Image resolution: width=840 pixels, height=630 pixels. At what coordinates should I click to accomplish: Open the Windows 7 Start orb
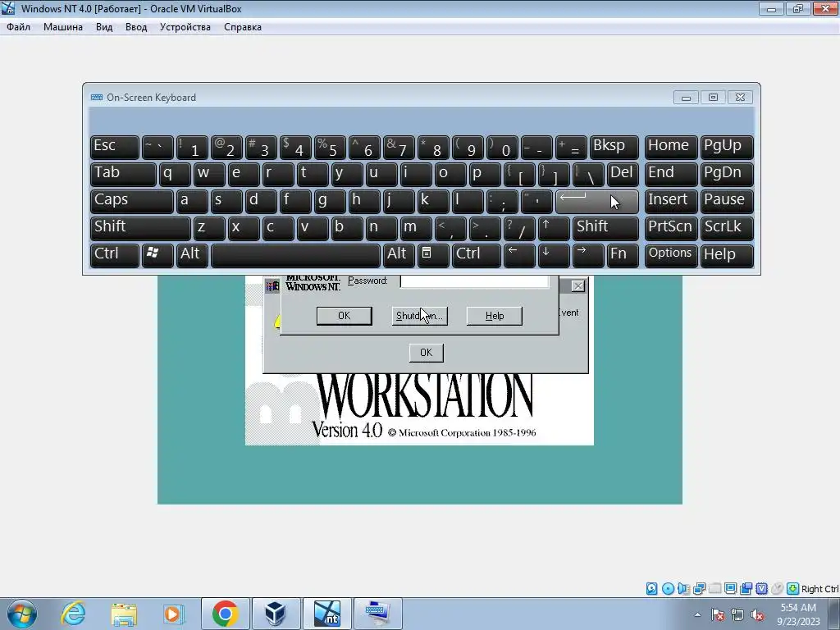(x=22, y=614)
